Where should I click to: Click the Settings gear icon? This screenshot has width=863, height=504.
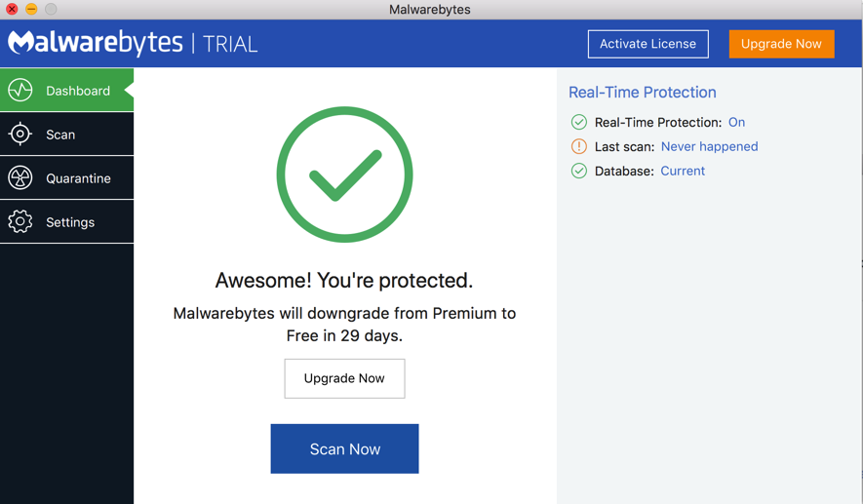pos(20,221)
